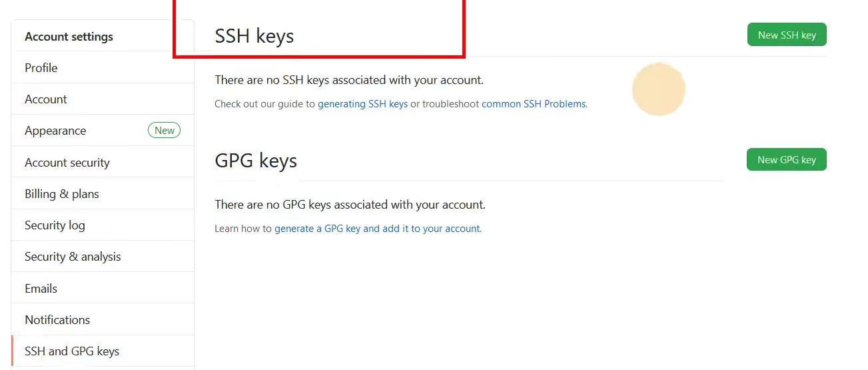Image resolution: width=868 pixels, height=370 pixels.
Task: Open the Profile settings page
Action: pyautogui.click(x=41, y=68)
